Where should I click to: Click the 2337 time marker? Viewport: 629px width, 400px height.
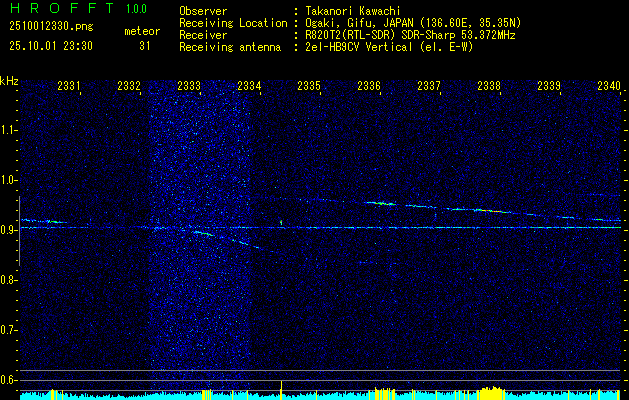429,85
